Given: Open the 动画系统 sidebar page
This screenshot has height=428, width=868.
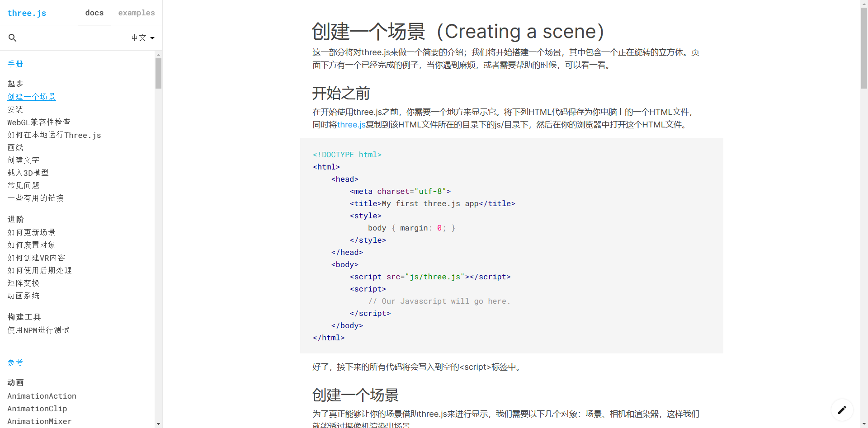Looking at the screenshot, I should coord(24,296).
